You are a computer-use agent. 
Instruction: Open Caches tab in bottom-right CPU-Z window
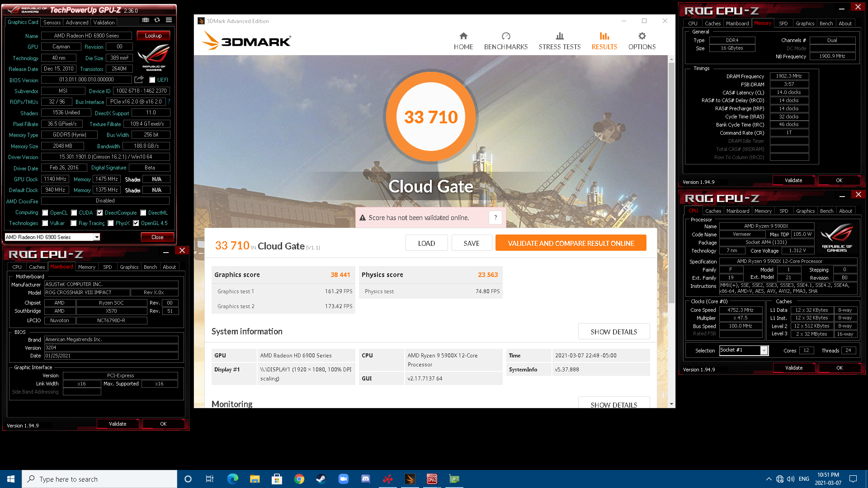[x=713, y=211]
